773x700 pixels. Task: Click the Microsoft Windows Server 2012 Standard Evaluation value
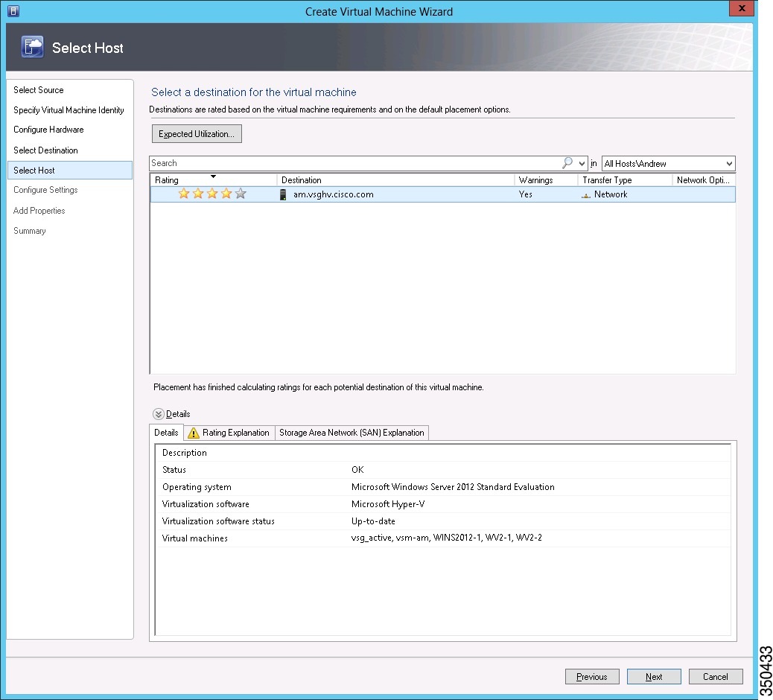[x=453, y=487]
